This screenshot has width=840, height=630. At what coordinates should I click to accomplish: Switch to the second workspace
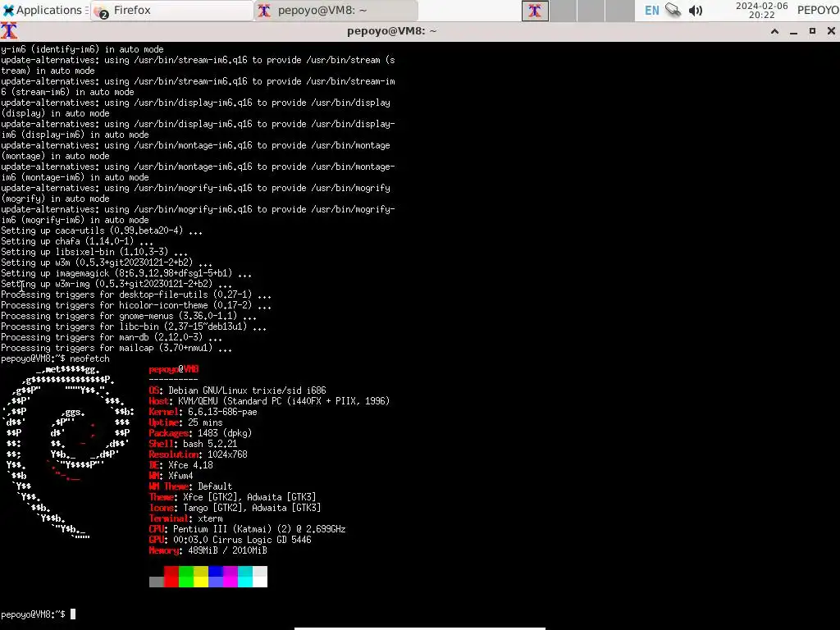point(563,11)
